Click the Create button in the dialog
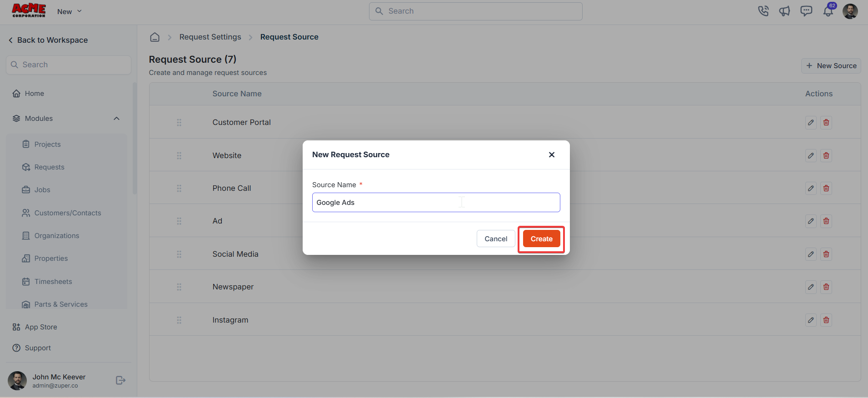Viewport: 868px width, 398px height. click(541, 239)
